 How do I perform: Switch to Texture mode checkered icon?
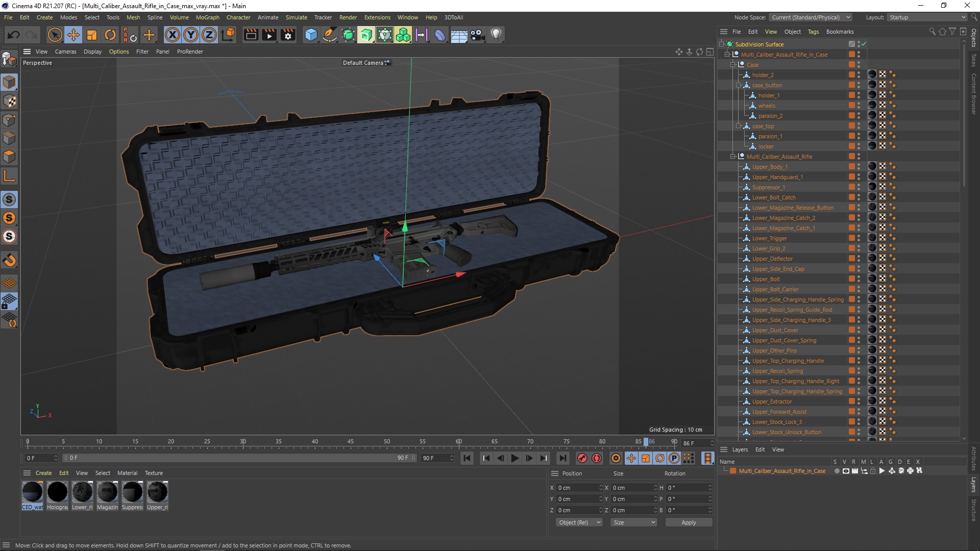pyautogui.click(x=9, y=101)
